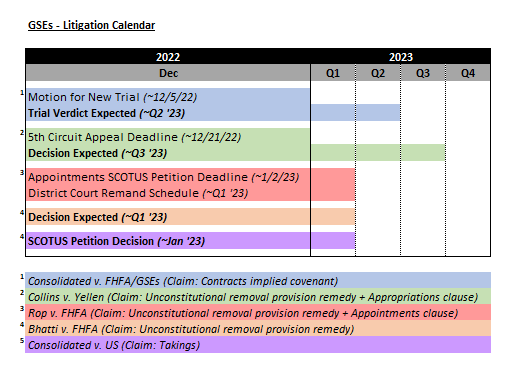The height and width of the screenshot is (369, 516).
Task: Select the 2023 year header cell
Action: 400,57
